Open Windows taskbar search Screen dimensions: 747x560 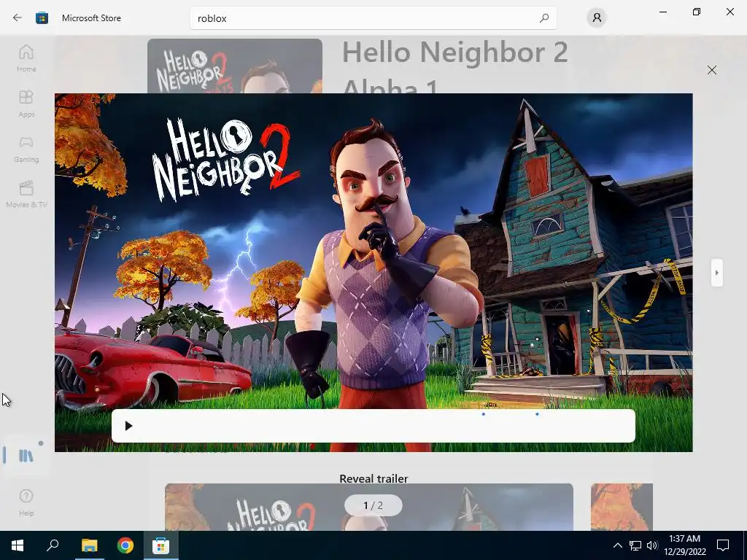(x=53, y=545)
